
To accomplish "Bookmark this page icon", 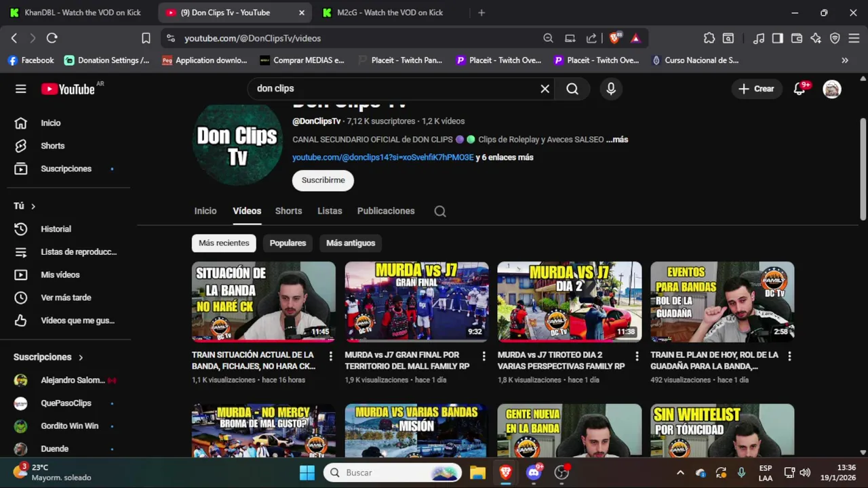I will (x=146, y=39).
